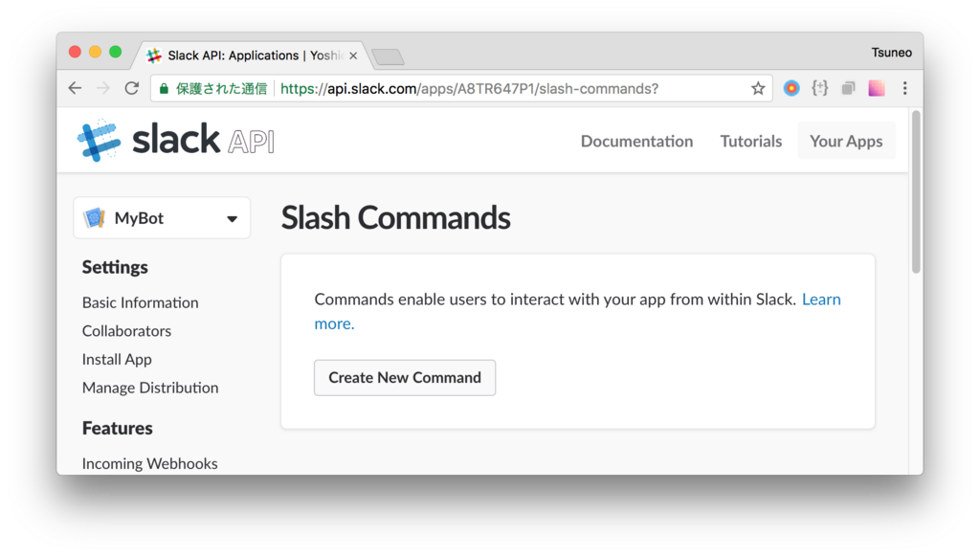Viewport: 980px width, 556px height.
Task: Open Manage Distribution
Action: [150, 388]
